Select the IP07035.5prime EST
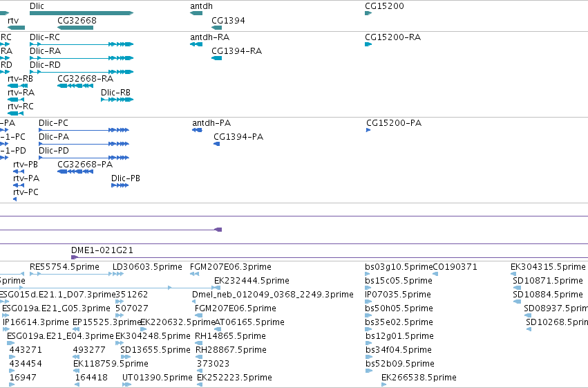 click(368, 302)
